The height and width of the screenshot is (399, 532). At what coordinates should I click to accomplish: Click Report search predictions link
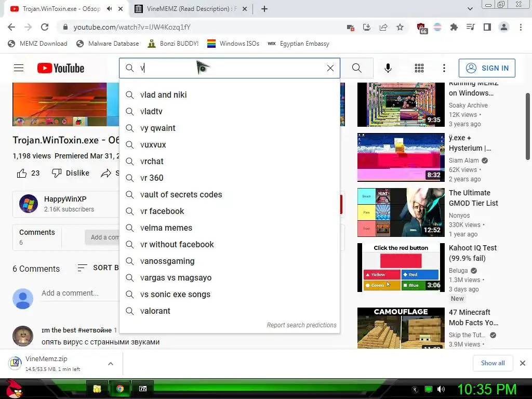coord(302,325)
